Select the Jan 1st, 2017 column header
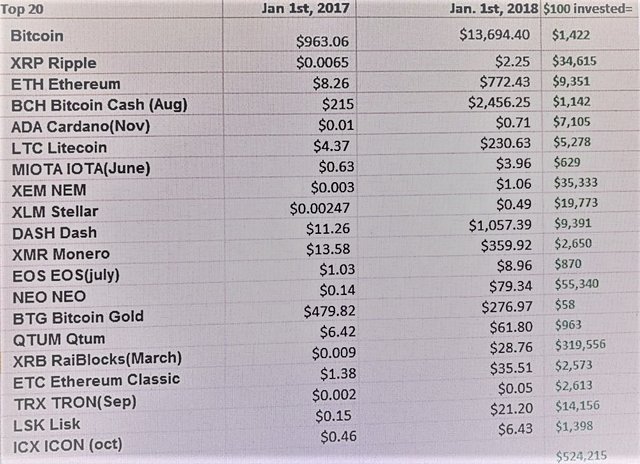This screenshot has width=640, height=464. pyautogui.click(x=294, y=11)
